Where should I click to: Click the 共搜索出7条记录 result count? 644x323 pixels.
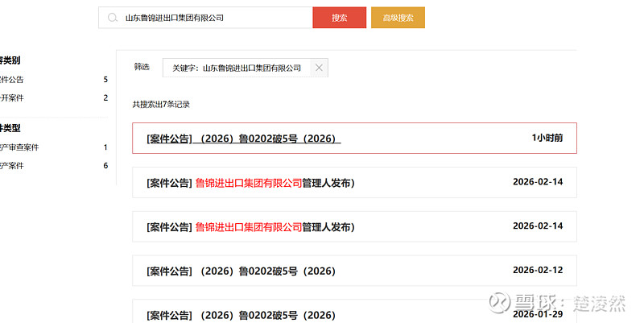pos(161,105)
